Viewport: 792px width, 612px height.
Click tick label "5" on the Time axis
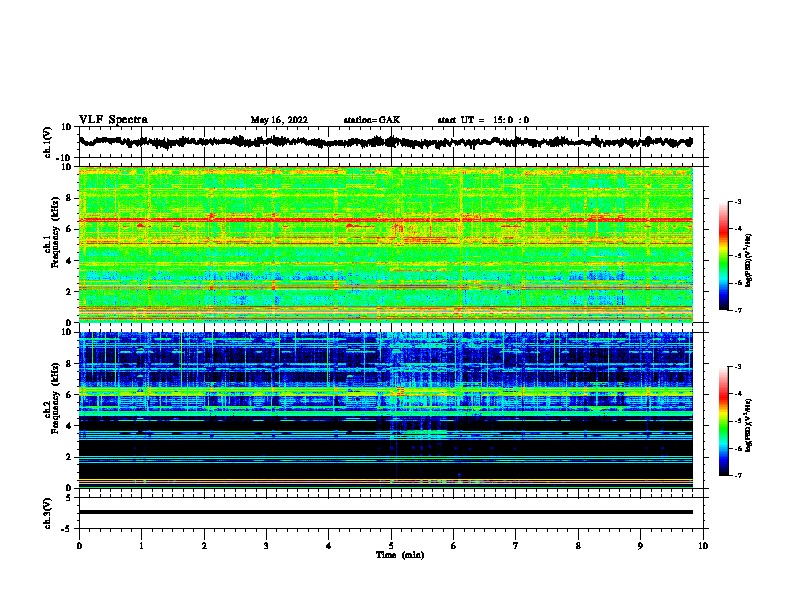coord(391,546)
